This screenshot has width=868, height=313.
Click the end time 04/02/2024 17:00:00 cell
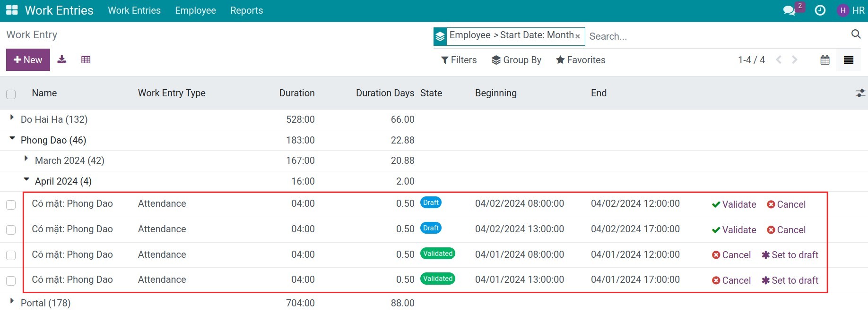[635, 229]
